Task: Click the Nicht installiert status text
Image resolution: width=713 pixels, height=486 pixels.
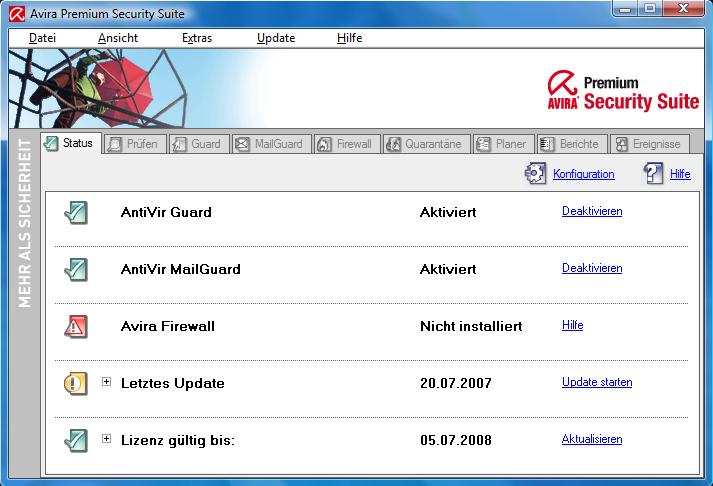Action: (471, 326)
